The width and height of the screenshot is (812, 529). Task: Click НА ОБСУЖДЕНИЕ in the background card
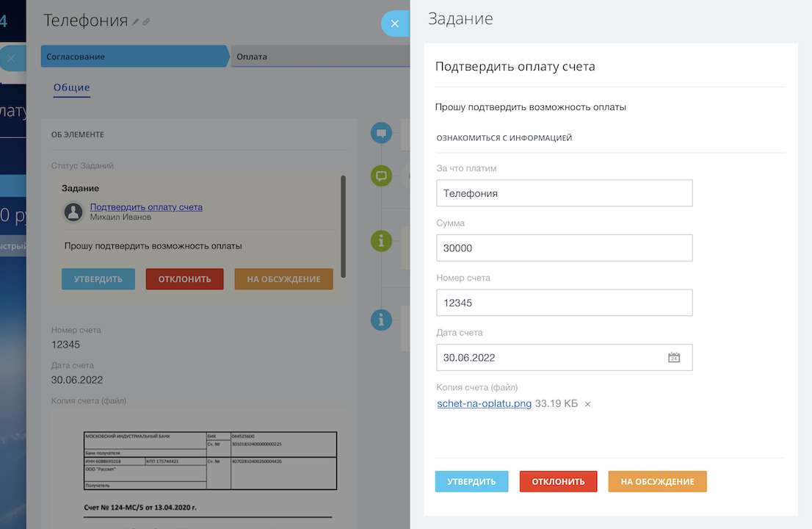pyautogui.click(x=284, y=278)
